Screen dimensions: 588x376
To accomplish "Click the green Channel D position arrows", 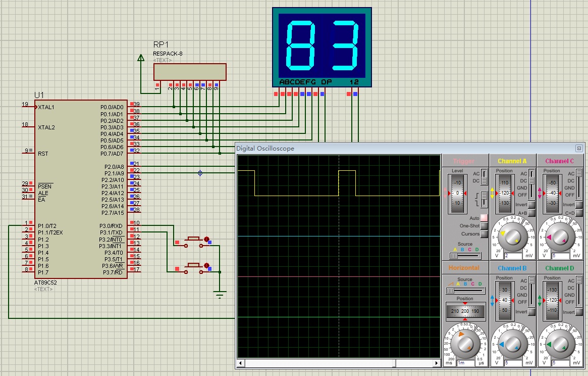I will click(540, 300).
